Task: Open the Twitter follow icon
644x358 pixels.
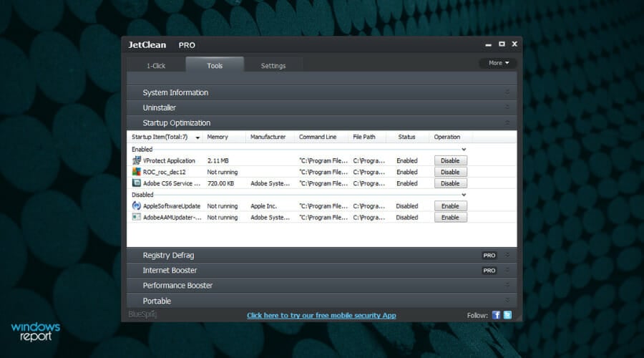Action: [x=507, y=315]
